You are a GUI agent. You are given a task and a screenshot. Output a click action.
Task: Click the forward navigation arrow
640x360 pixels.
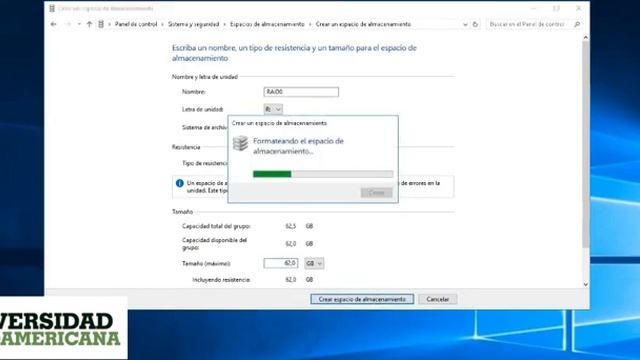click(68, 24)
